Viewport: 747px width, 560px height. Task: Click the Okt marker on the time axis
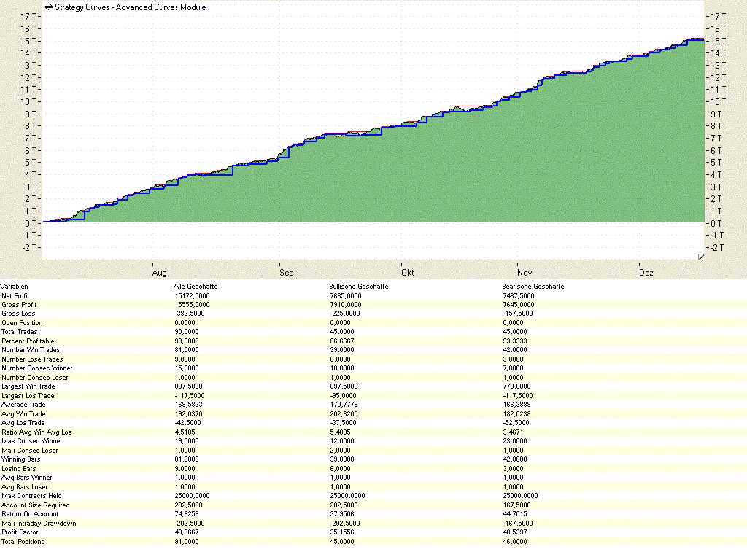(408, 273)
